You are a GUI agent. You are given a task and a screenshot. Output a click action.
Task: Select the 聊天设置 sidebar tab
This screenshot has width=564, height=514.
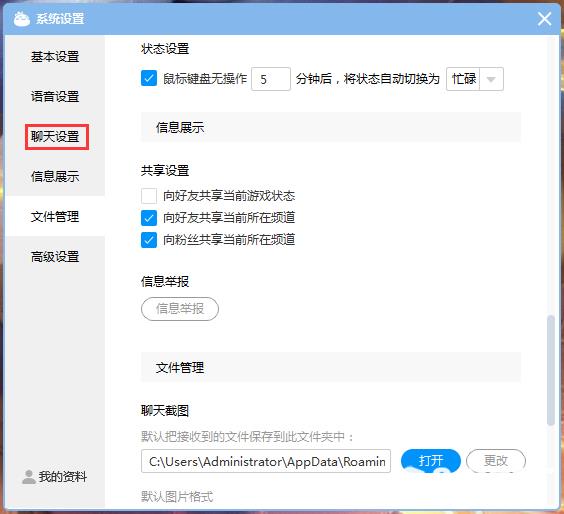(x=55, y=136)
